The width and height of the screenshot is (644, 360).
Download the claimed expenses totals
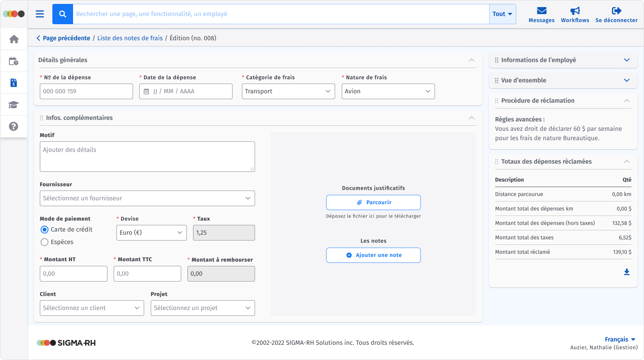pos(627,272)
